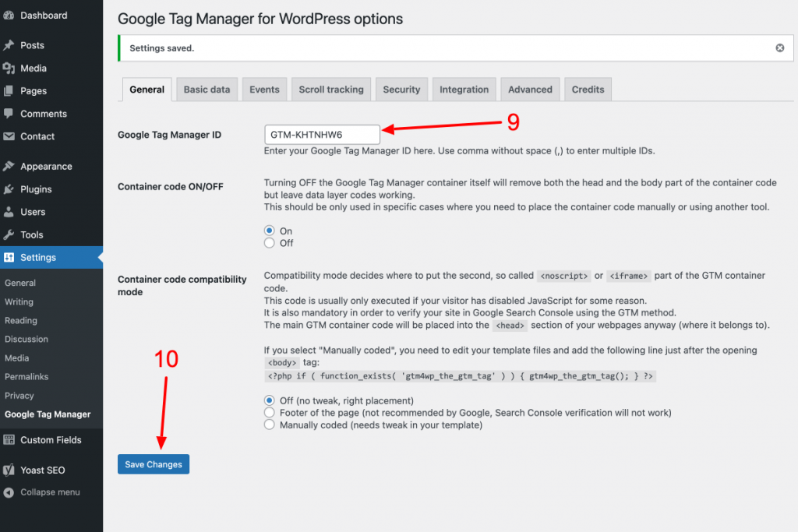
Task: Click the Dashboard gauge icon
Action: (x=8, y=16)
